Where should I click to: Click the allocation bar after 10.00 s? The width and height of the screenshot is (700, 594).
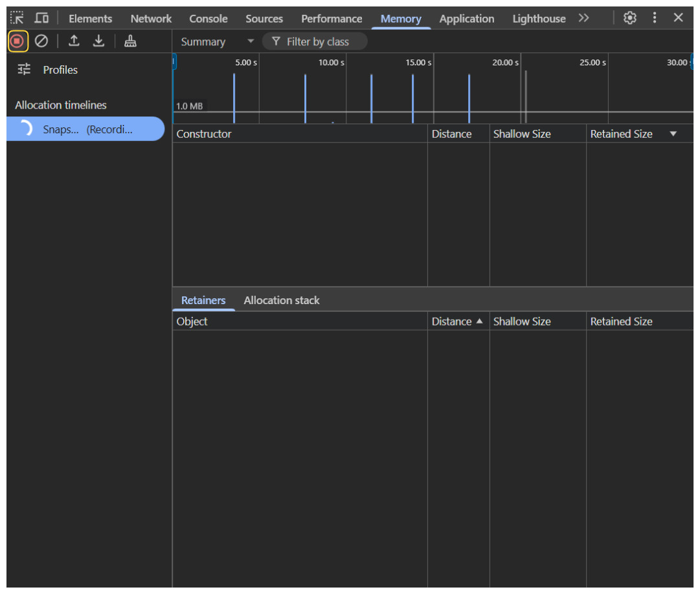372,98
